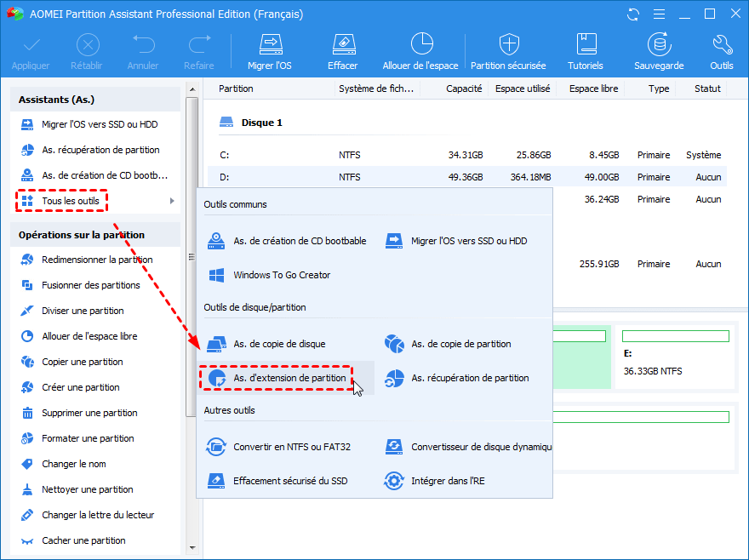Click Intégrer dans l'RE gear icon

[394, 481]
